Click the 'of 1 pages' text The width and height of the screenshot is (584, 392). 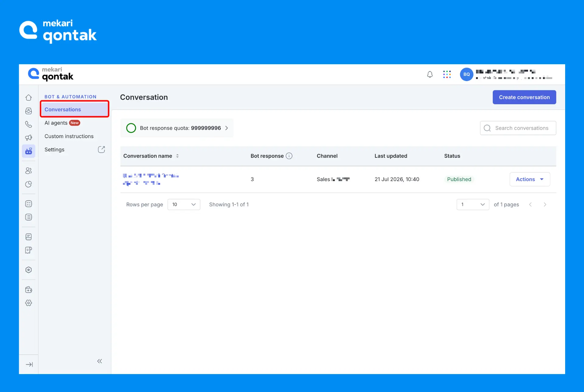(506, 205)
